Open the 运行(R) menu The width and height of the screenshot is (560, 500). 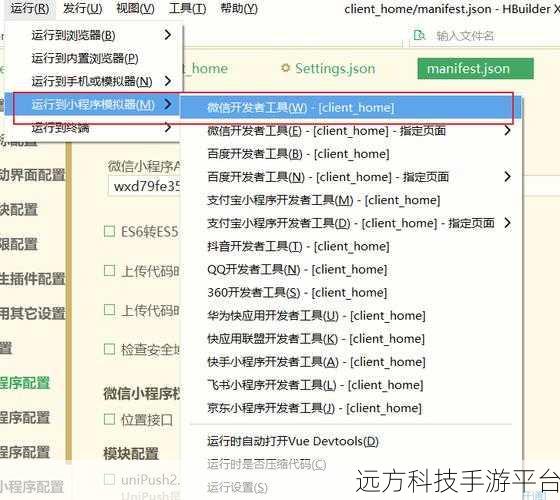pos(30,8)
